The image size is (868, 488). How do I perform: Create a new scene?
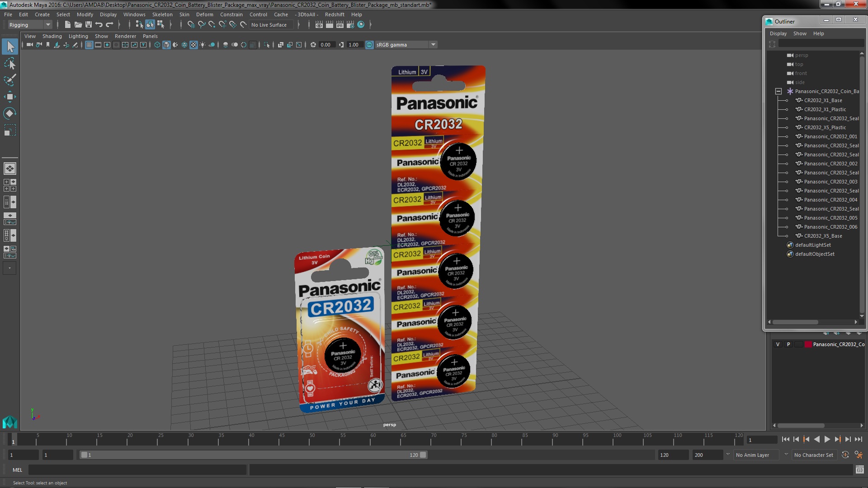pos(67,25)
